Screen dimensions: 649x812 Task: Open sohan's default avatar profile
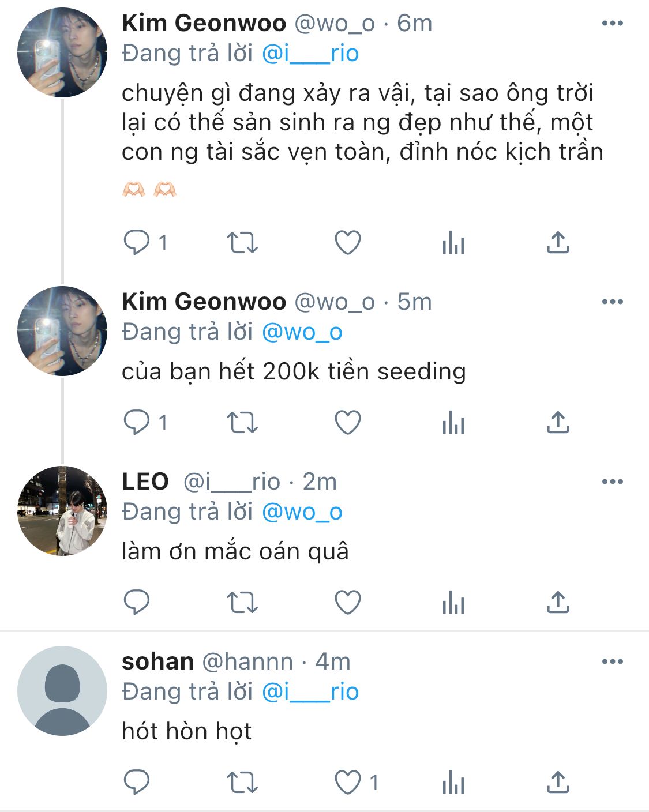click(x=62, y=690)
